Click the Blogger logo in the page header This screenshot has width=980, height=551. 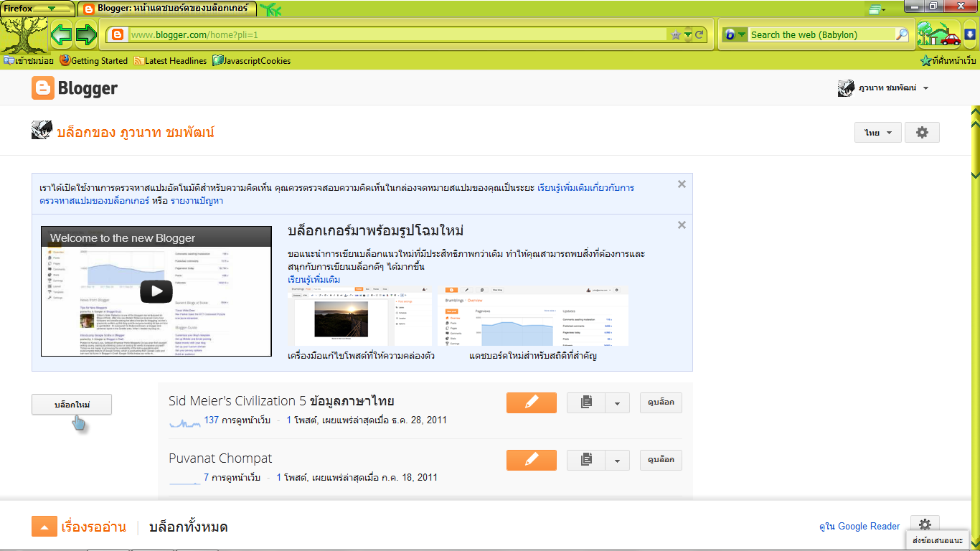coord(75,88)
